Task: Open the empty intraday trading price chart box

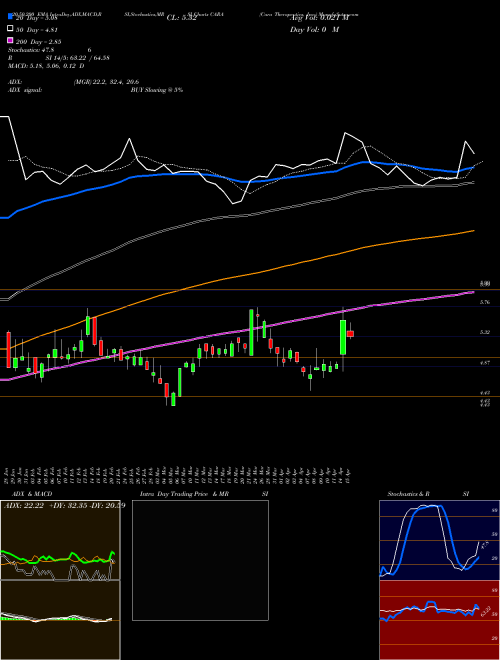Action: 200,560
